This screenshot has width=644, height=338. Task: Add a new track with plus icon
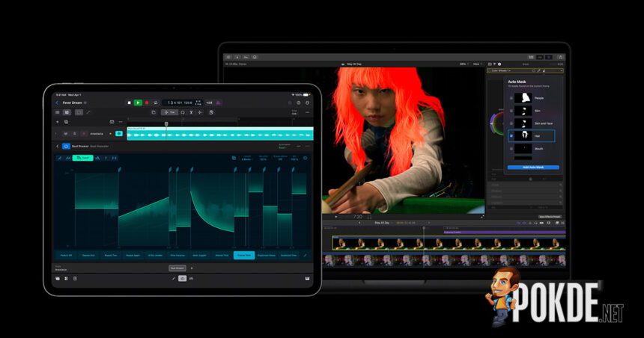(x=57, y=122)
